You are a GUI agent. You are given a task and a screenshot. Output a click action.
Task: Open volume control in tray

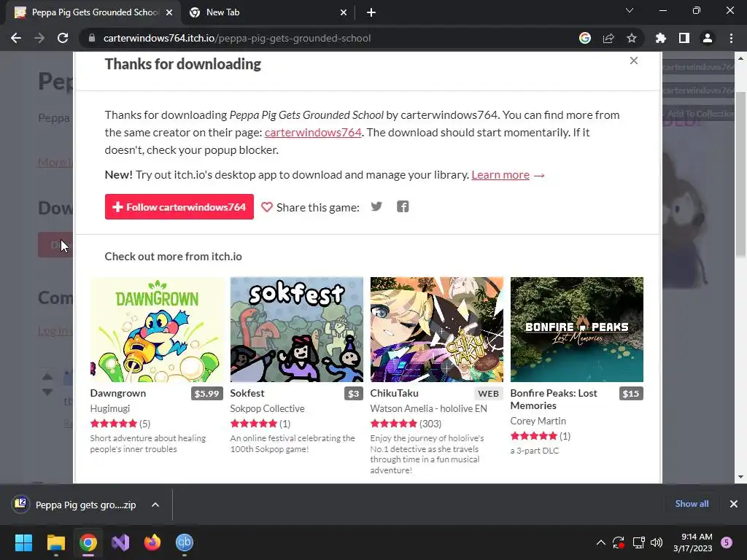pos(657,542)
